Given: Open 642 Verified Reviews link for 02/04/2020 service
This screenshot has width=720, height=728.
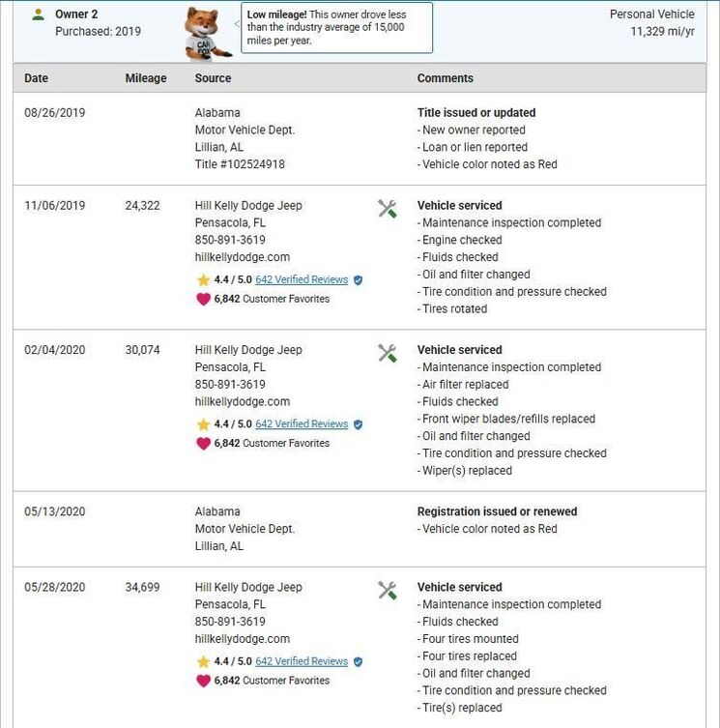Looking at the screenshot, I should tap(302, 424).
